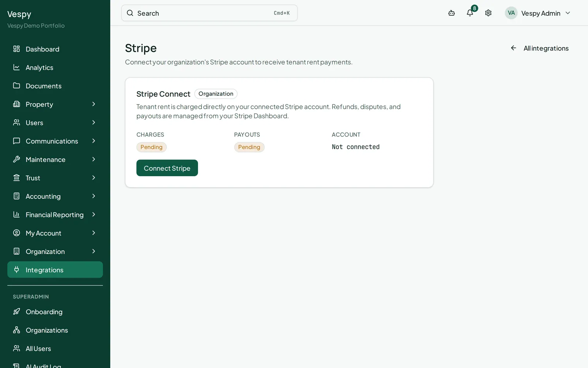
Task: Open Analytics in the sidebar
Action: (55, 67)
